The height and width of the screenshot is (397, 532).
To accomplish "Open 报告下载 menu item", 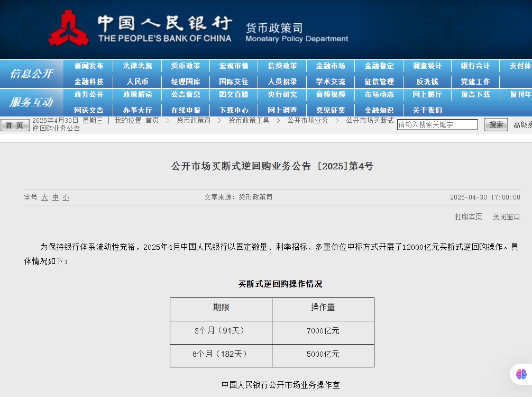I will 475,94.
